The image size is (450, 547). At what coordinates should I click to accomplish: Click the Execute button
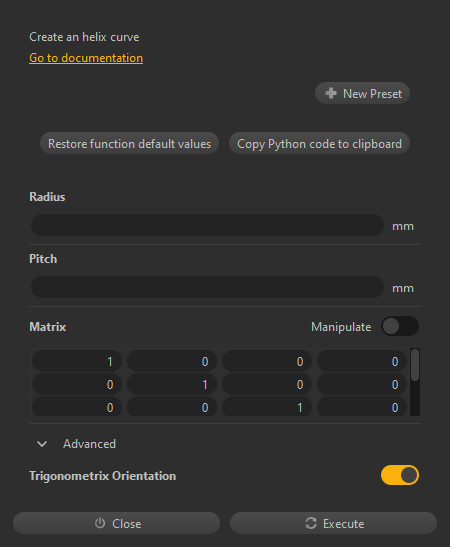333,523
